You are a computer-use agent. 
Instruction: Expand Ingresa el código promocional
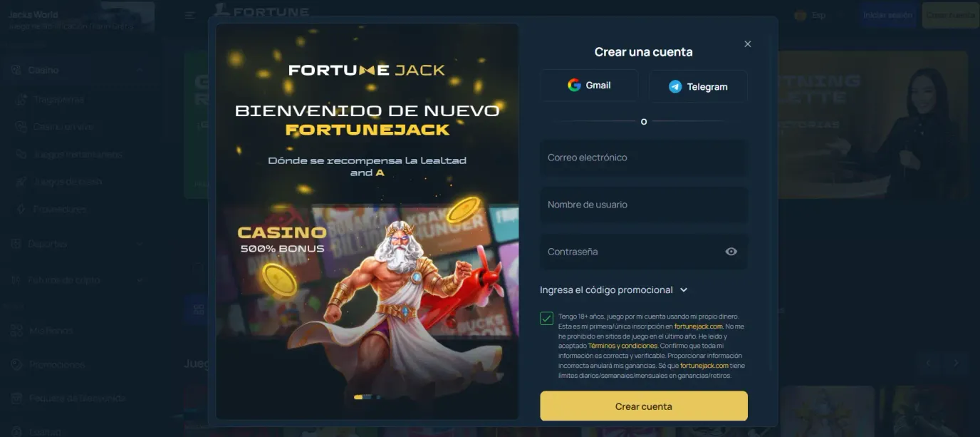click(x=614, y=290)
